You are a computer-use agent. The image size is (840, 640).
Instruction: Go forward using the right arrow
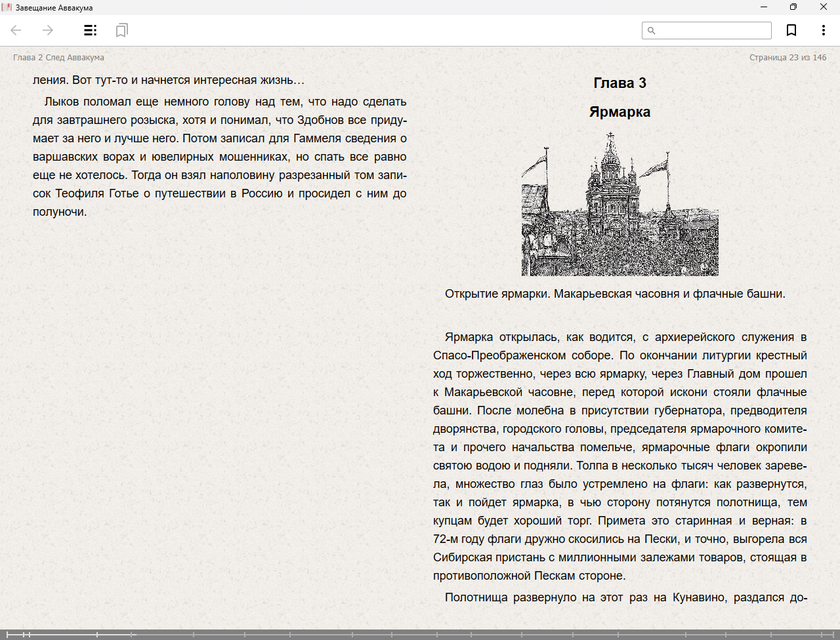(x=48, y=30)
